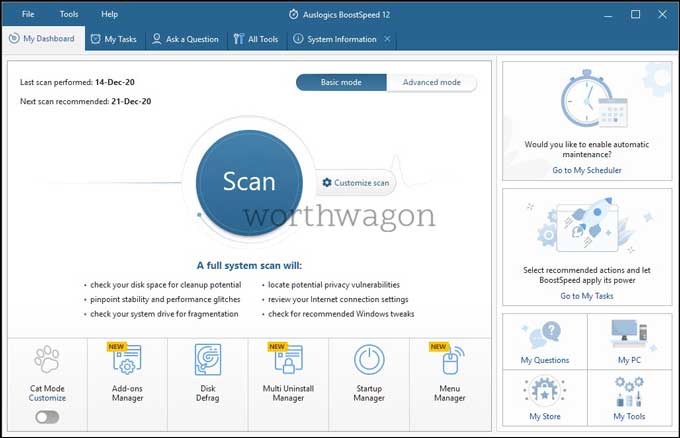Open the Tools menu
Screen dimensions: 680x438
69,14
